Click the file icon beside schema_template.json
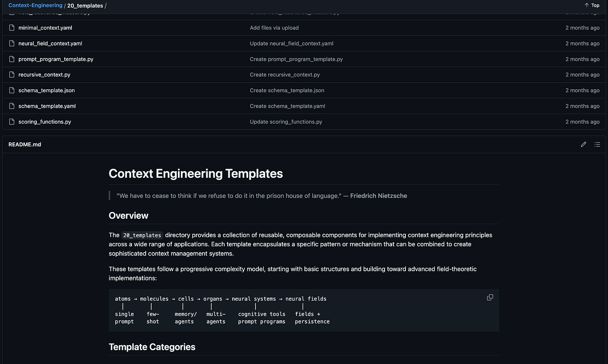Image resolution: width=608 pixels, height=364 pixels. [x=12, y=90]
